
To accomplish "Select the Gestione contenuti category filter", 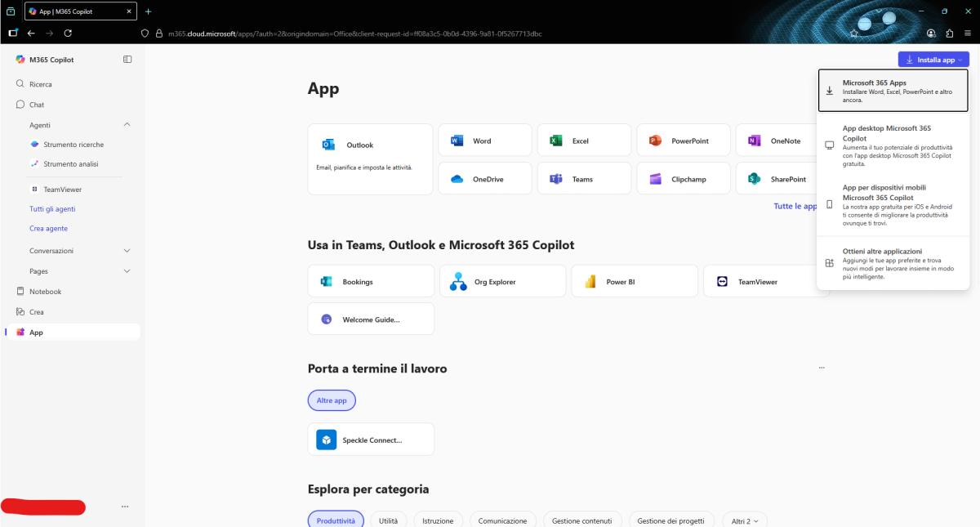I will [x=583, y=520].
